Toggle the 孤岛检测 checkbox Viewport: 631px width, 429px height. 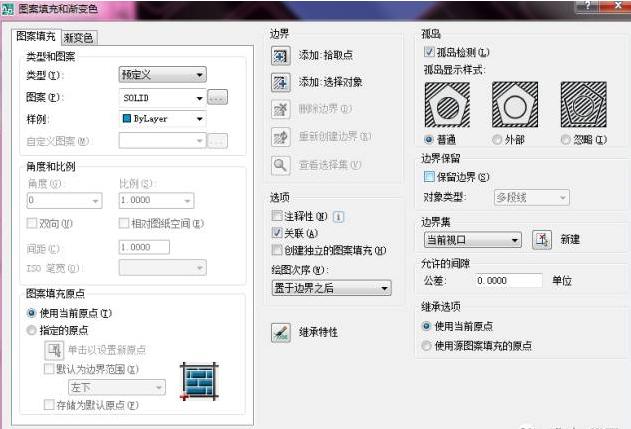429,52
